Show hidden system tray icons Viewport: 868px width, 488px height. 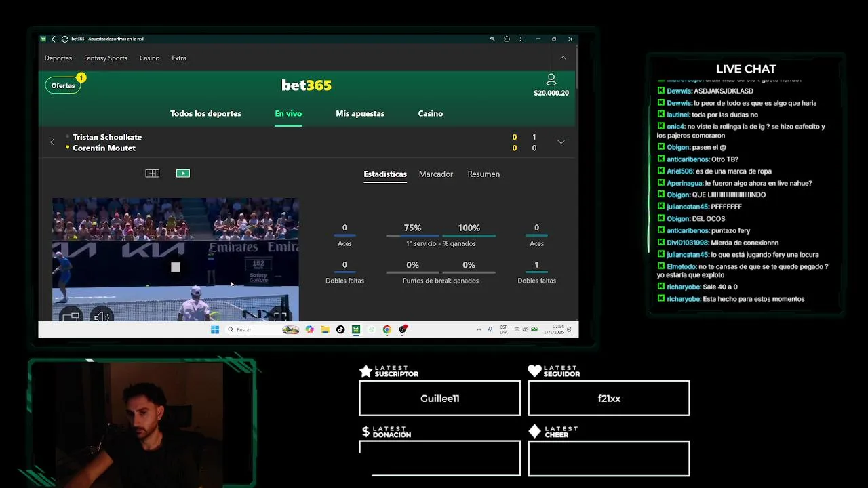click(x=479, y=329)
